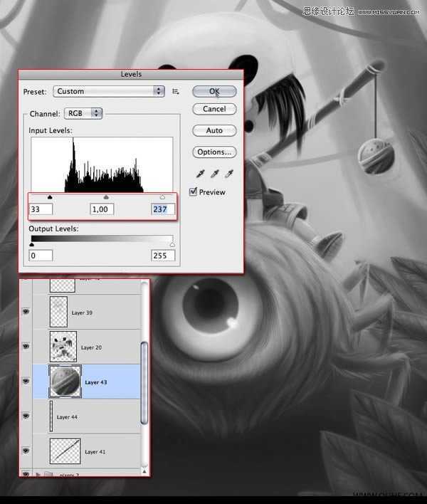Viewport: 427px width, 504px height.
Task: Focus the output level field showing 0
Action: pos(41,256)
